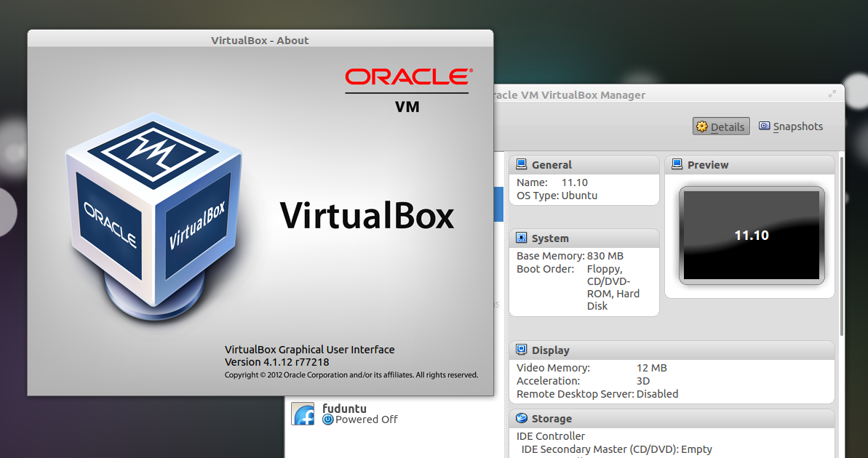Click the camera icon beside Snapshots

coord(765,126)
